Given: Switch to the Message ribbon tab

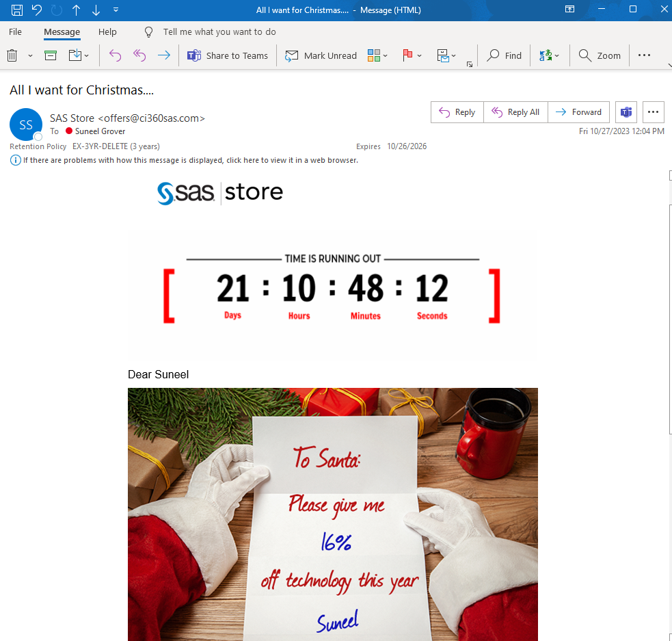Looking at the screenshot, I should coord(62,31).
